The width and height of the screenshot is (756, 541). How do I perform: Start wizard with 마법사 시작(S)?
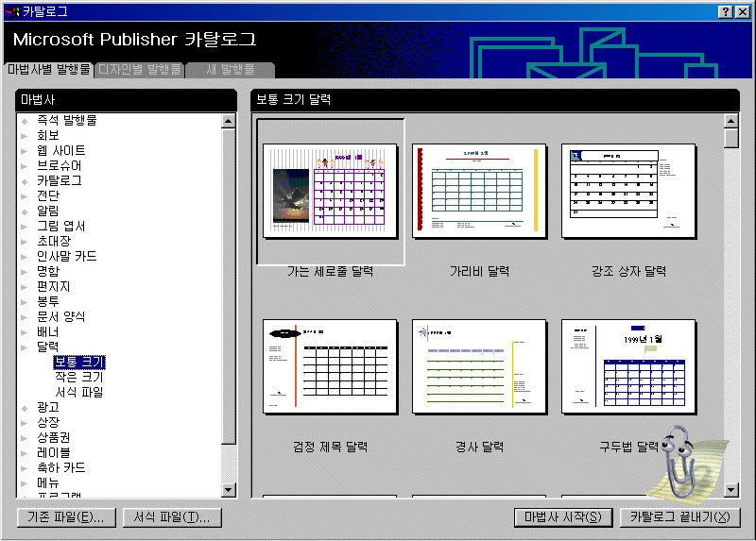tap(563, 517)
